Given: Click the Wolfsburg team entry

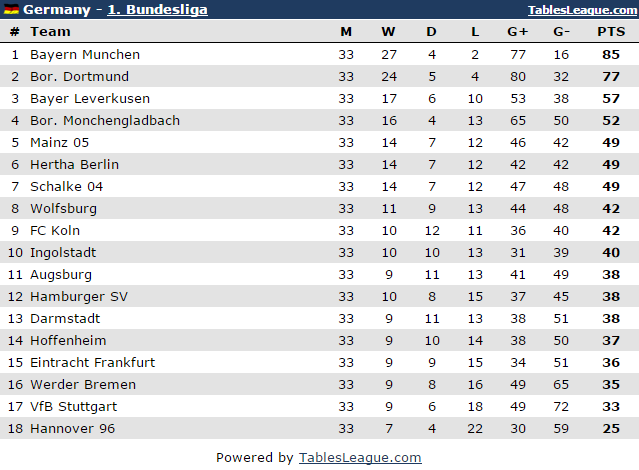Looking at the screenshot, I should tap(63, 208).
